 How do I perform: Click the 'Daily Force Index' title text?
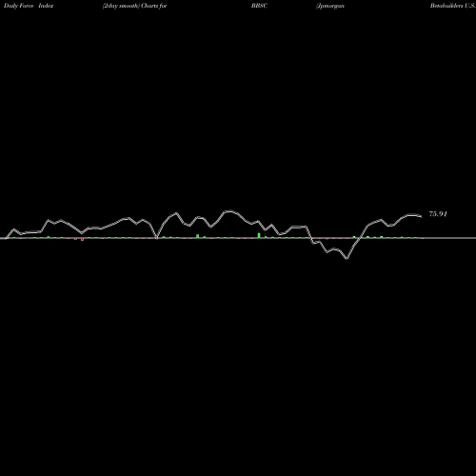[x=29, y=6]
